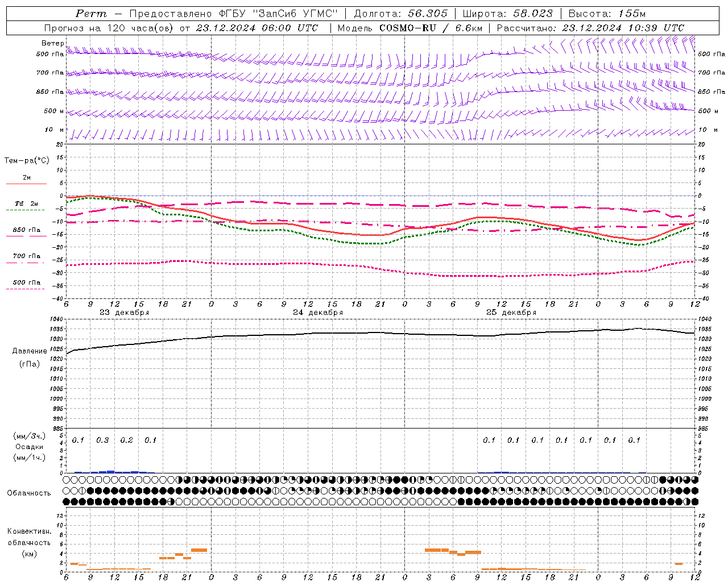Click the "Td 2м" dew point legend label
This screenshot has height=582, width=728.
pyautogui.click(x=27, y=203)
